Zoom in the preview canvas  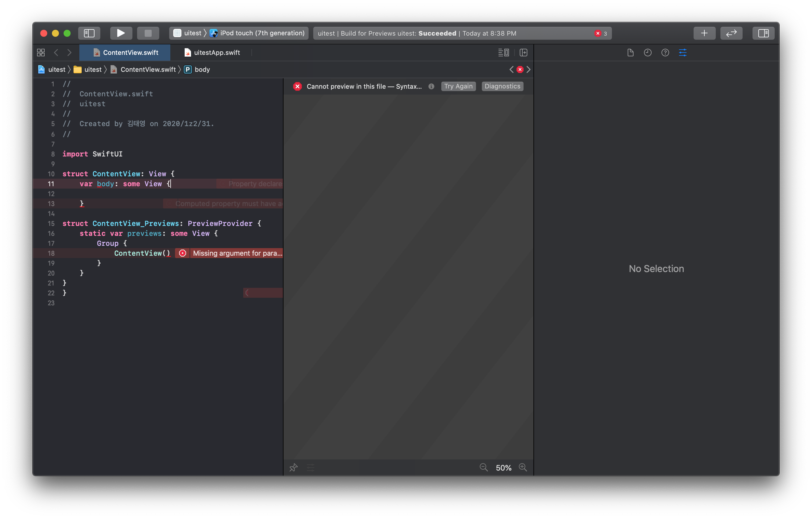point(523,467)
